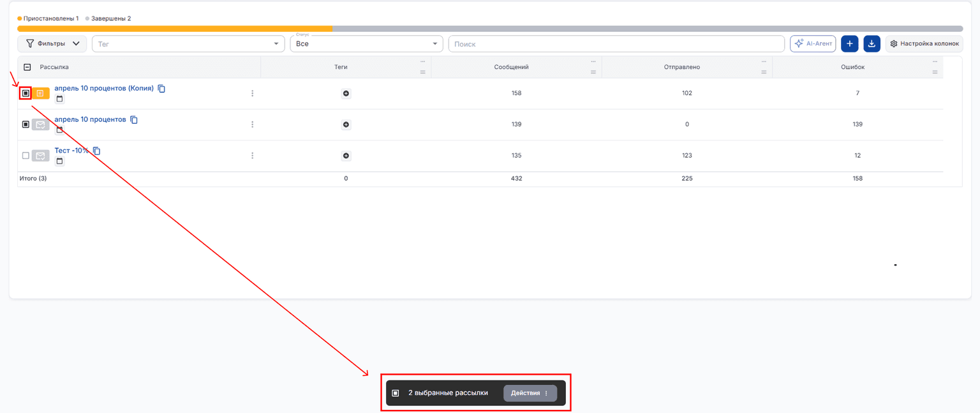Click the "Сообщений" column hamburger menu icon

(593, 72)
